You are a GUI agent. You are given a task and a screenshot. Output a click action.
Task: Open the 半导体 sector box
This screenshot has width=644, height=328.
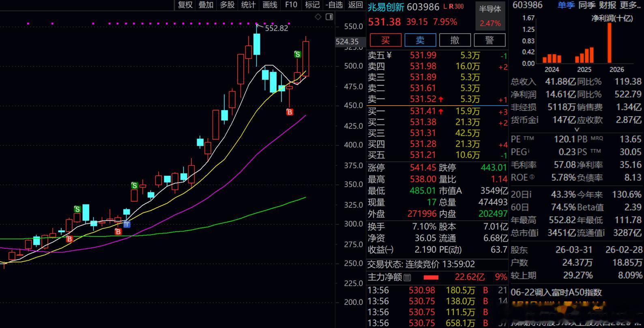click(490, 16)
